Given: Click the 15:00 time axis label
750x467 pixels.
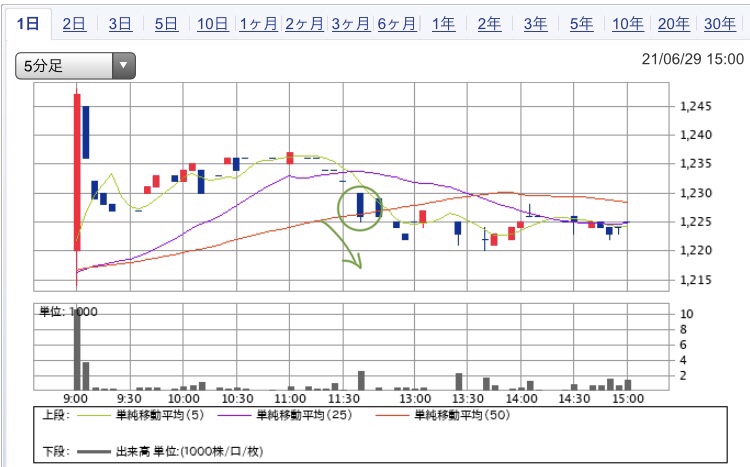Looking at the screenshot, I should coord(628,399).
